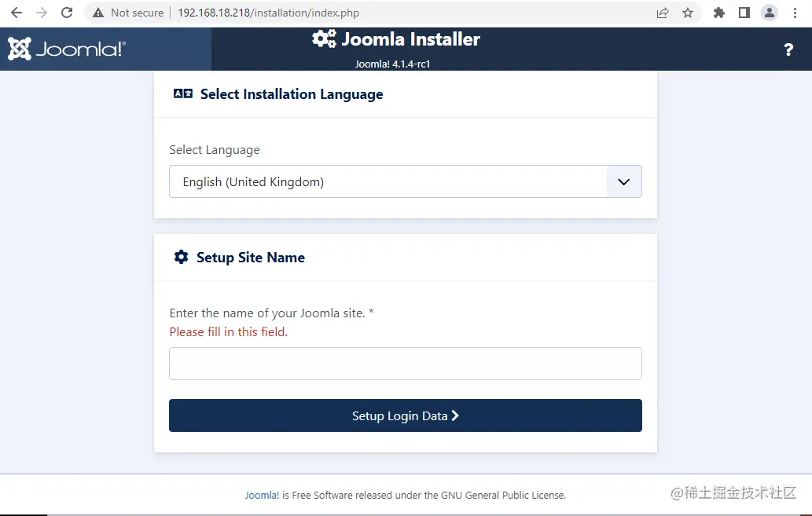Click the GNU General Public License text
Image resolution: width=812 pixels, height=516 pixels.
[x=502, y=496]
